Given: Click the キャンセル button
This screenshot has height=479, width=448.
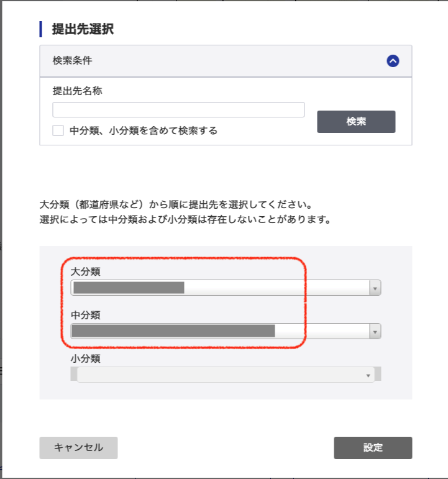Looking at the screenshot, I should (x=78, y=447).
